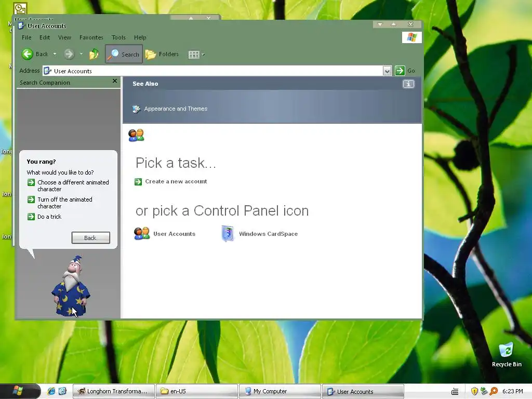Click the Views grid icon

point(194,54)
